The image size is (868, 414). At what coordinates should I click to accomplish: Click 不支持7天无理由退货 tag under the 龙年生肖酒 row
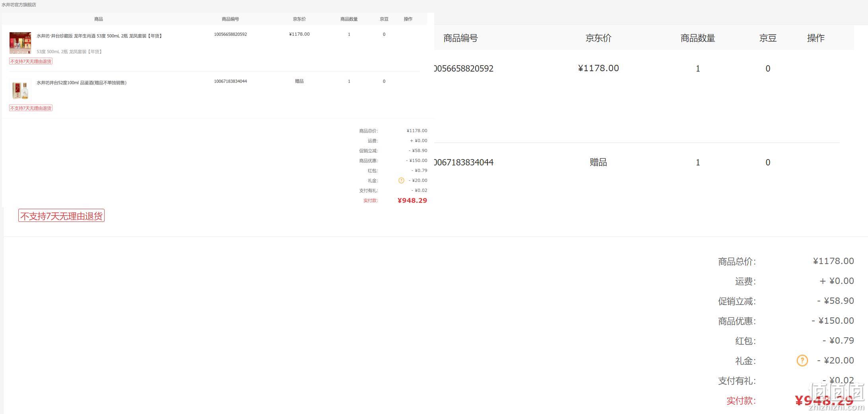tap(31, 61)
